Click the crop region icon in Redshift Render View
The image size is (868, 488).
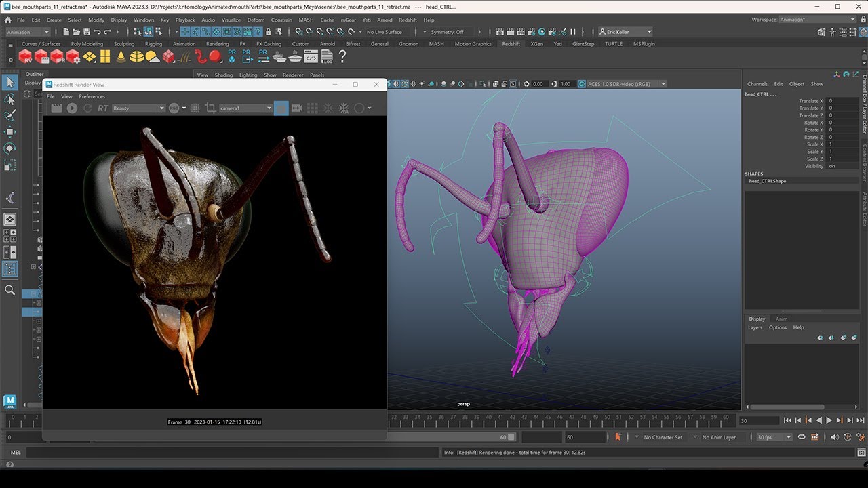pyautogui.click(x=210, y=108)
